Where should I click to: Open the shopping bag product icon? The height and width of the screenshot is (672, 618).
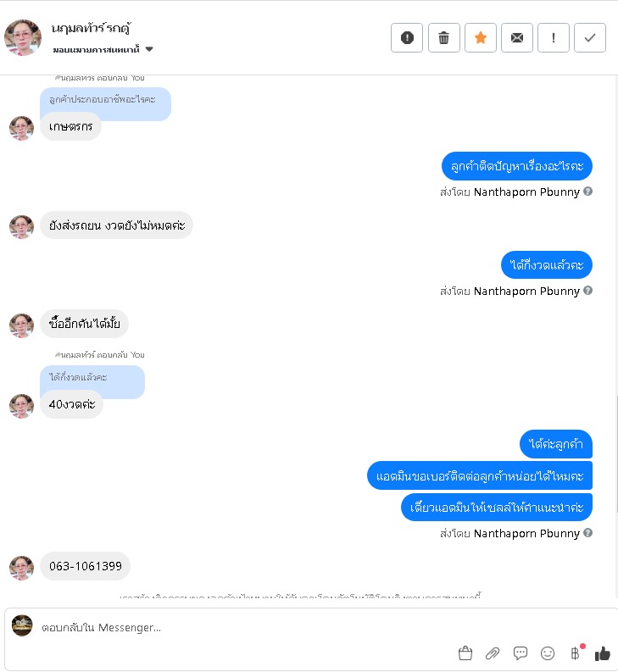(465, 653)
